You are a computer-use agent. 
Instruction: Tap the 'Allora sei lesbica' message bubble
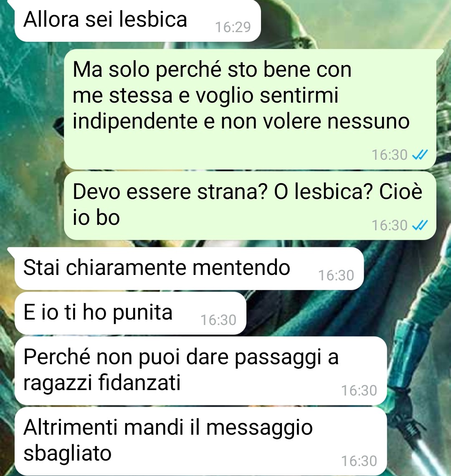(137, 20)
